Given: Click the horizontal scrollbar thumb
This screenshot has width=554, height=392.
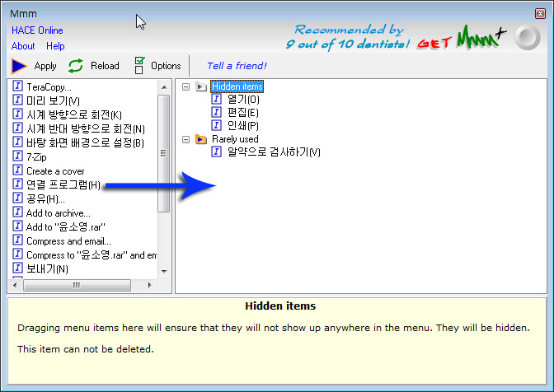Looking at the screenshot, I should (x=77, y=285).
